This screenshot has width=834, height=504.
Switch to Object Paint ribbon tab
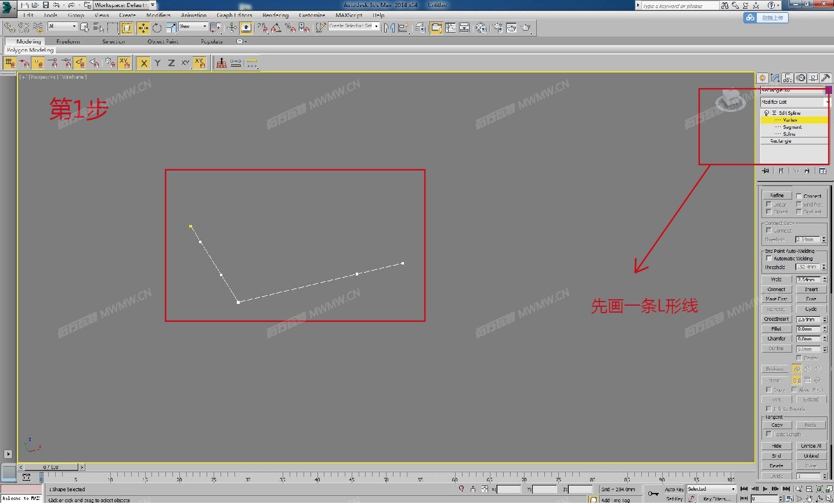[163, 42]
